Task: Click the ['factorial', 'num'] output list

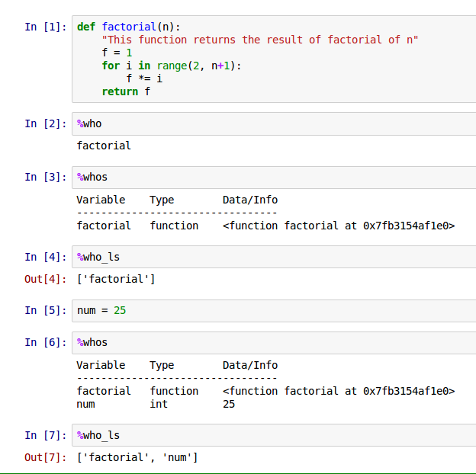Action: pos(137,457)
